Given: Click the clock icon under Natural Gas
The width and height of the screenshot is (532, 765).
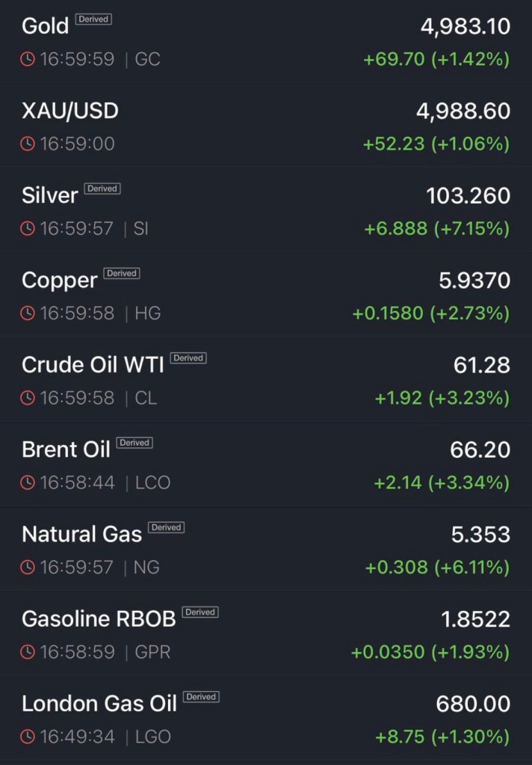Looking at the screenshot, I should pos(28,568).
